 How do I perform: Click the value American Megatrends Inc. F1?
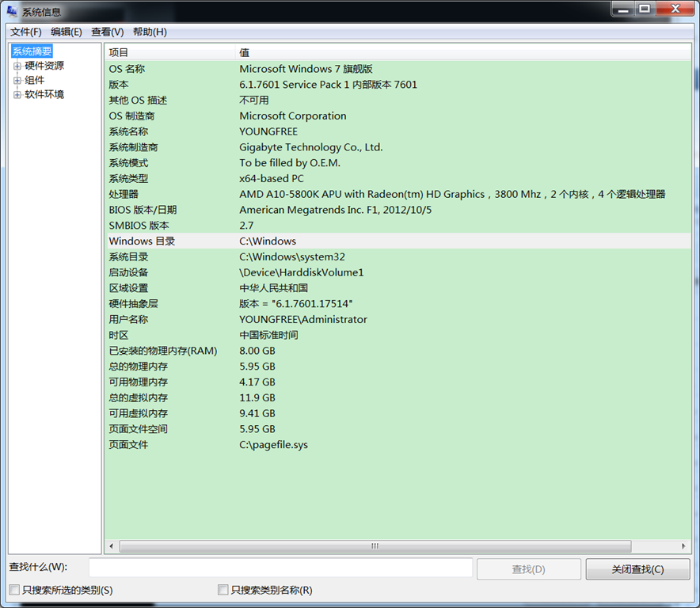click(335, 210)
